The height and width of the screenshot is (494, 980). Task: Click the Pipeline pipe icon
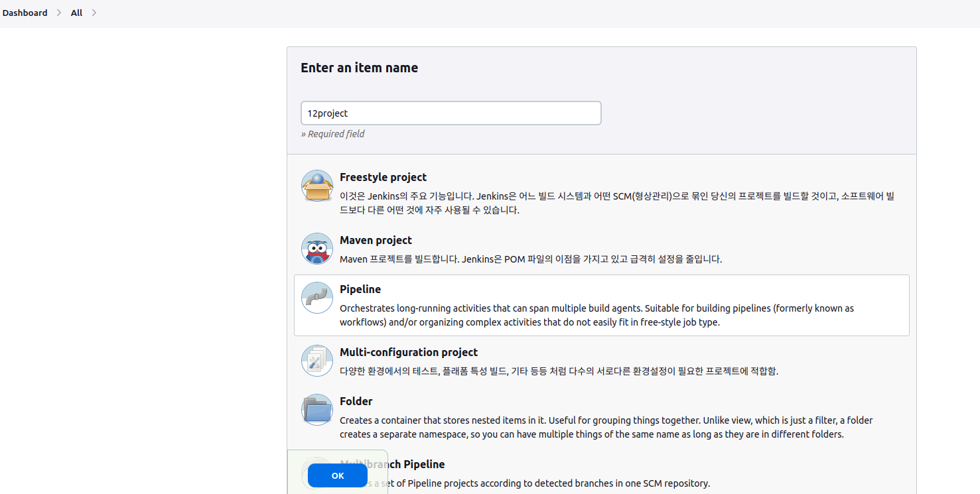click(x=317, y=298)
